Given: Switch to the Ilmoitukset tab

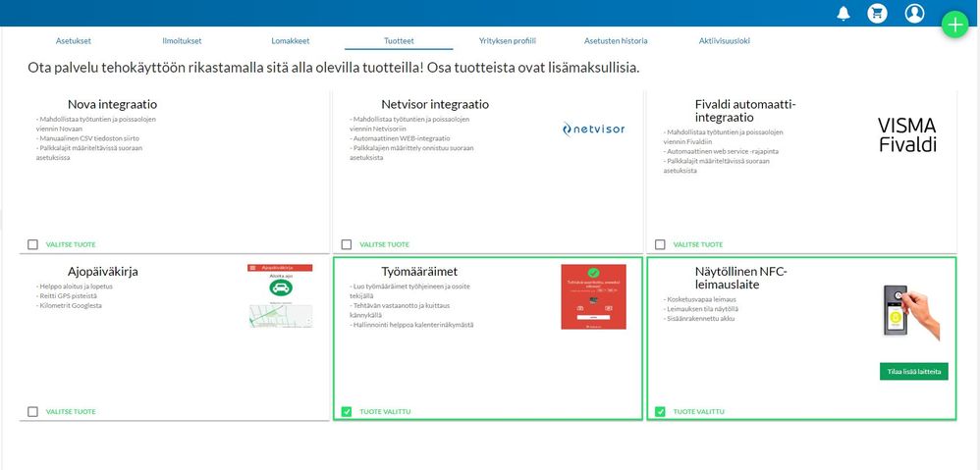Looking at the screenshot, I should (x=182, y=41).
